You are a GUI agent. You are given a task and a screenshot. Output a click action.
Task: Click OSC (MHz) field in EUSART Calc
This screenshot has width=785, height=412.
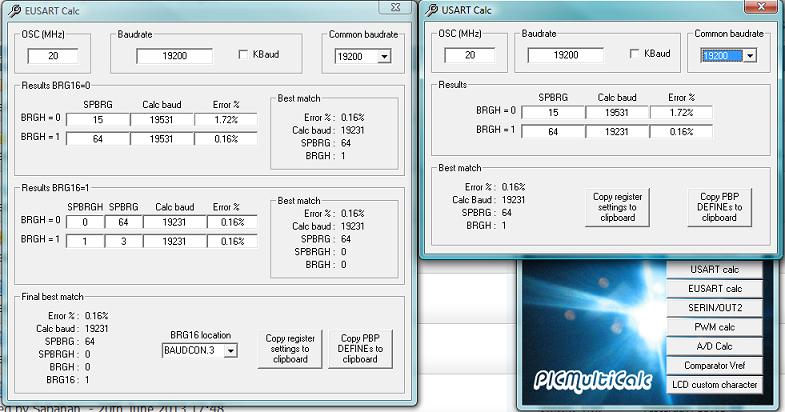[x=53, y=57]
